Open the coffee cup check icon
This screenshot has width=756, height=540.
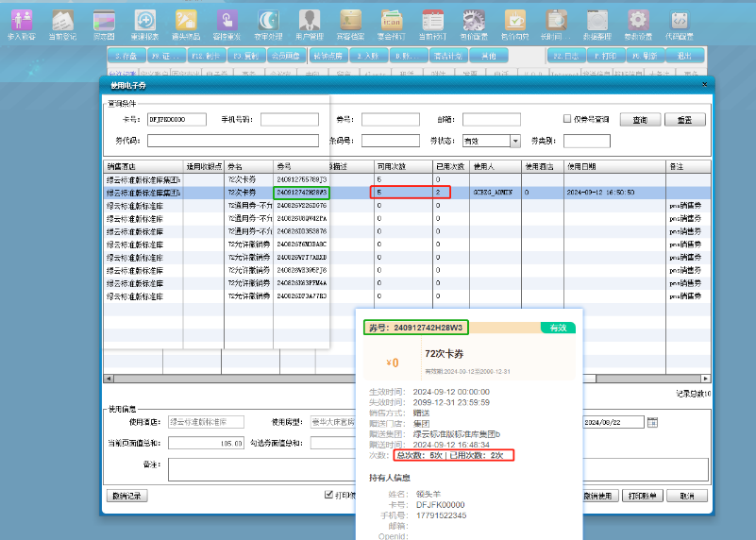[515, 25]
